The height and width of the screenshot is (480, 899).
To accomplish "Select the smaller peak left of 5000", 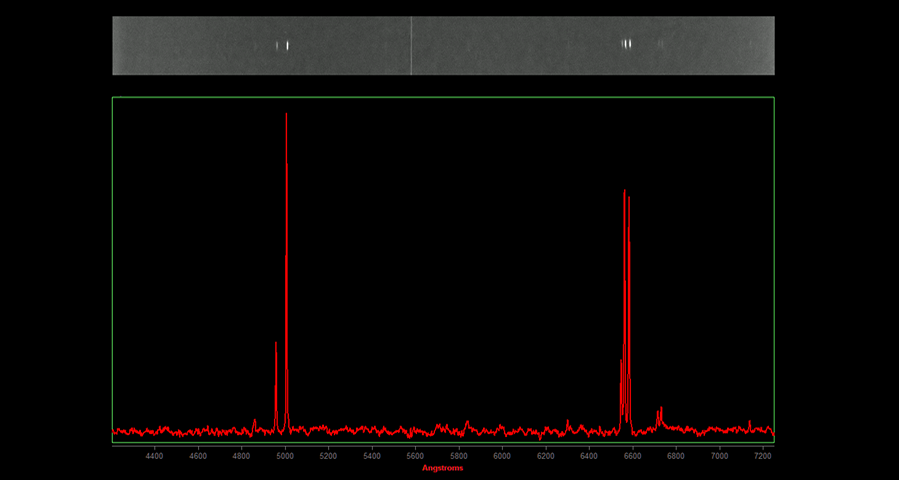I will click(276, 343).
